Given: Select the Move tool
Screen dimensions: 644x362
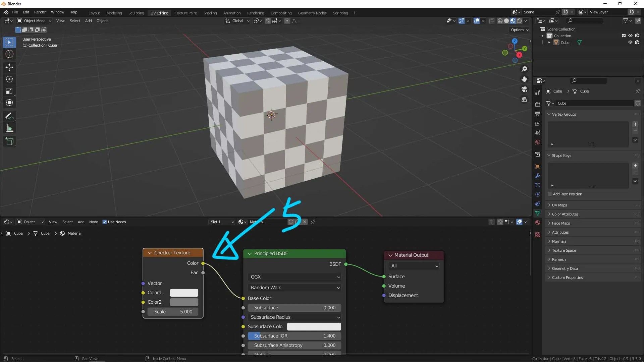Looking at the screenshot, I should click(9, 67).
